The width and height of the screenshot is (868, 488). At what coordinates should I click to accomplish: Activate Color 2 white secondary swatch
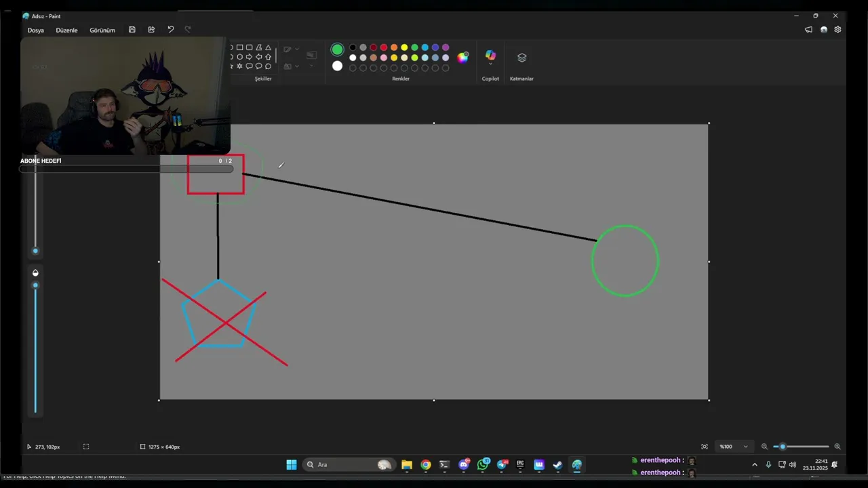[337, 66]
